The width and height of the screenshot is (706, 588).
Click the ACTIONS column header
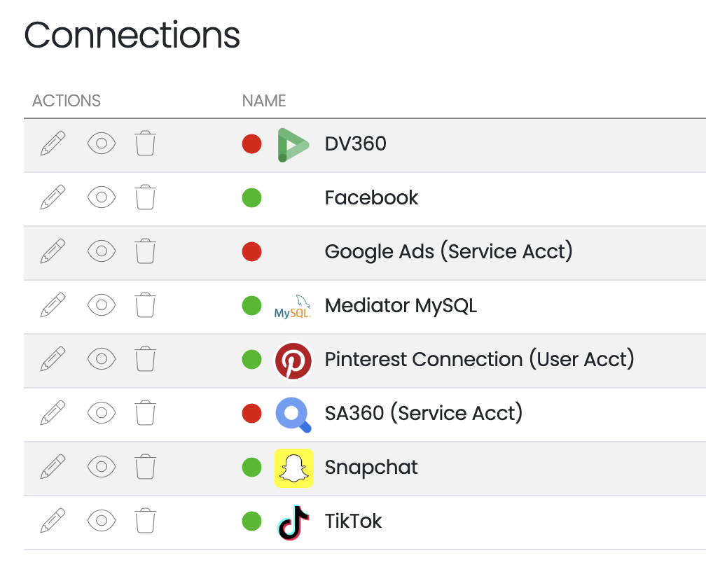(x=67, y=101)
